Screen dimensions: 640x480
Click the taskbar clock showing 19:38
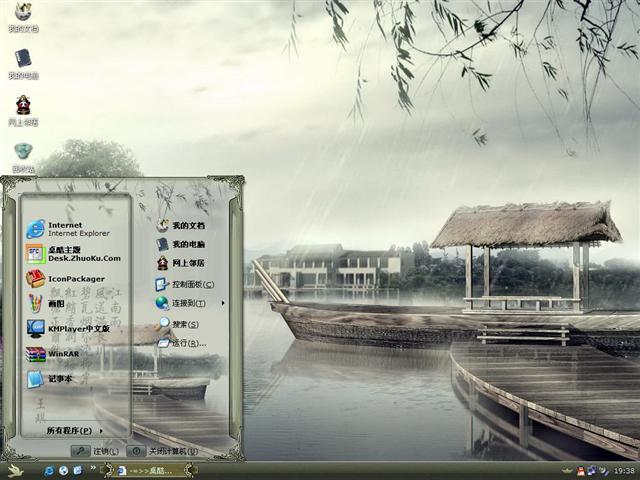[x=624, y=470]
